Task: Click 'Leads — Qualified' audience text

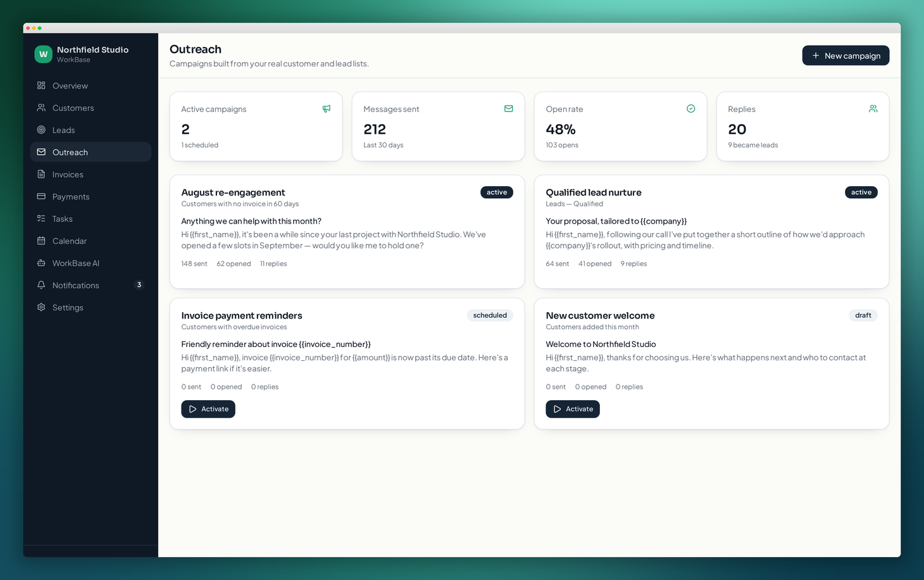Action: coord(575,204)
